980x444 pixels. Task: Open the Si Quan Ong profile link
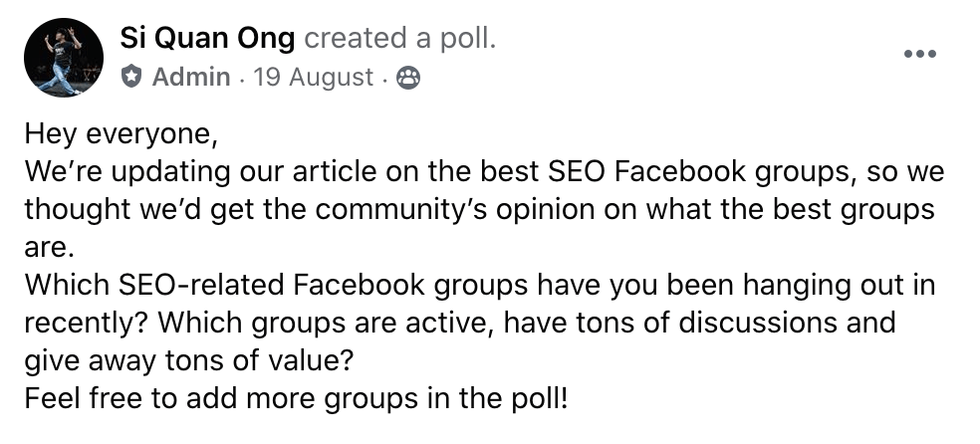coord(207,40)
